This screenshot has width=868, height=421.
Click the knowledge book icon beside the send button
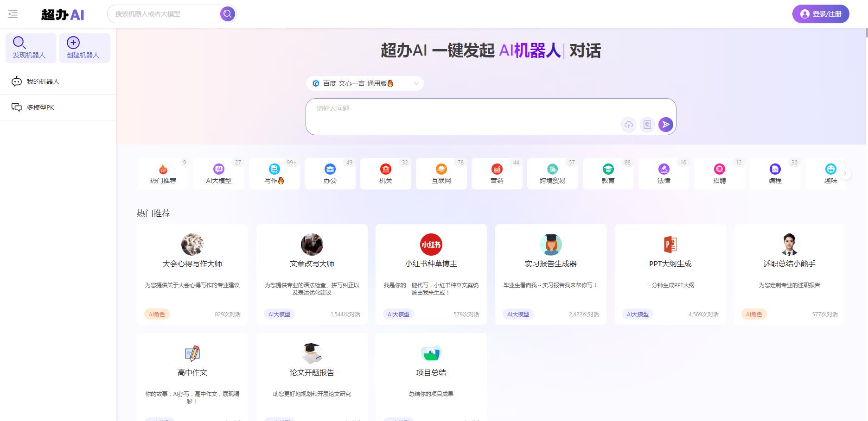[x=647, y=125]
